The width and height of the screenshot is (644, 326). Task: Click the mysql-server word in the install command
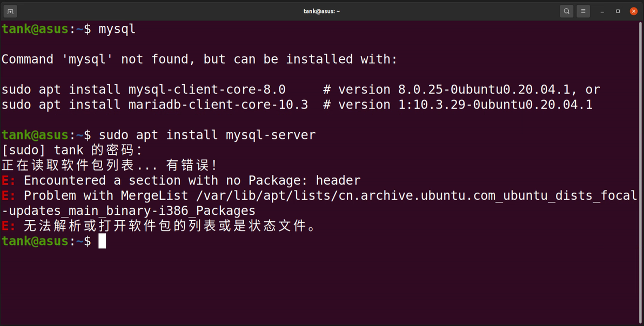coord(271,135)
